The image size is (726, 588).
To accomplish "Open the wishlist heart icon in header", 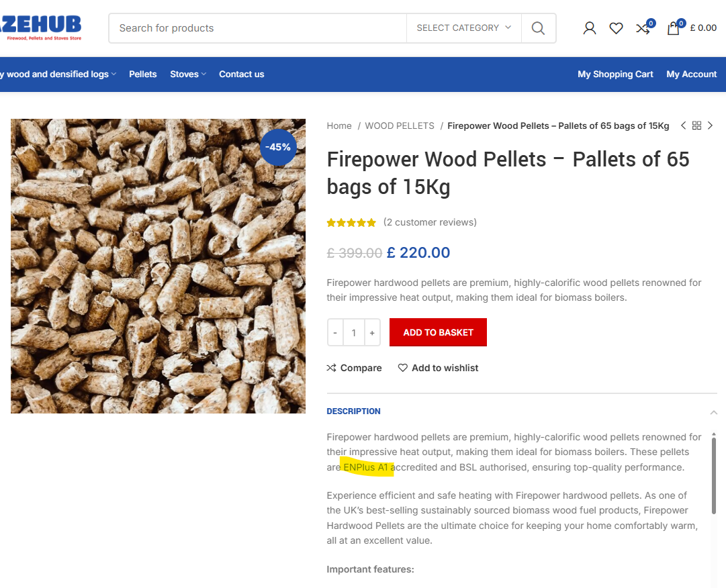I will click(616, 28).
